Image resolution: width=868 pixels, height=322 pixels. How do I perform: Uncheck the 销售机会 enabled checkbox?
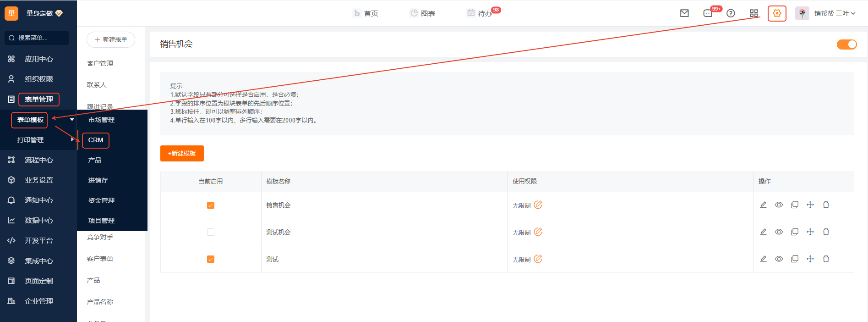click(211, 205)
